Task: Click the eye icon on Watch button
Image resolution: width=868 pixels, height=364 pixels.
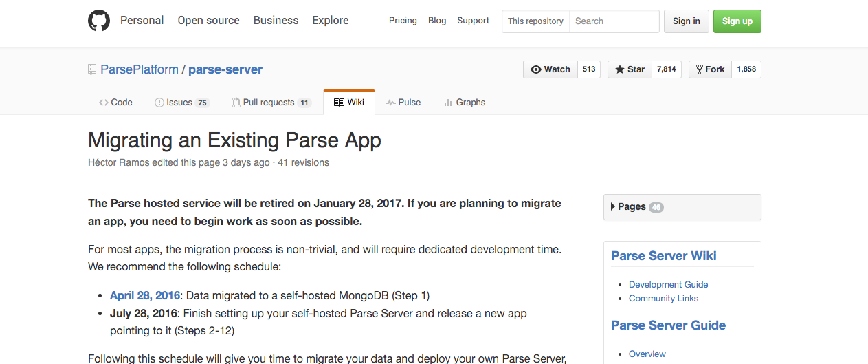Action: [x=536, y=69]
